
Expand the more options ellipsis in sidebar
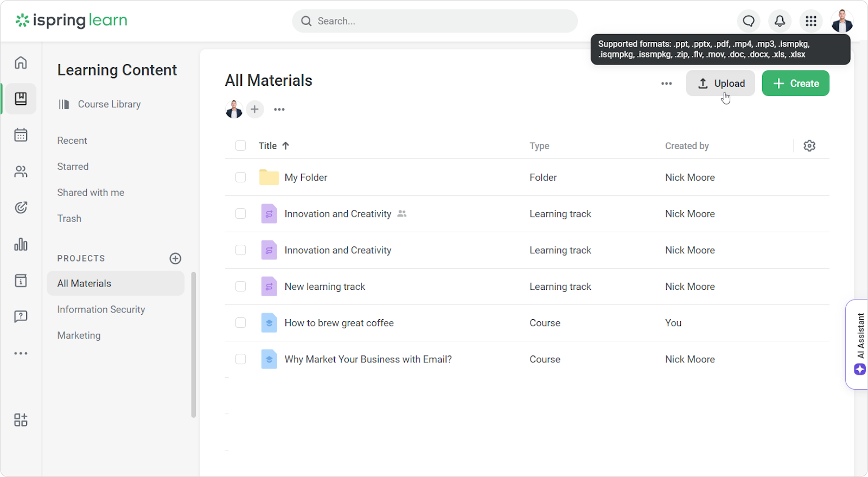tap(21, 353)
